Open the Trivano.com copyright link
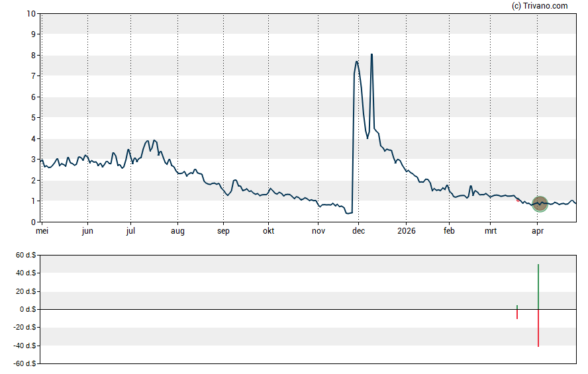This screenshot has height=374, width=588. (540, 6)
